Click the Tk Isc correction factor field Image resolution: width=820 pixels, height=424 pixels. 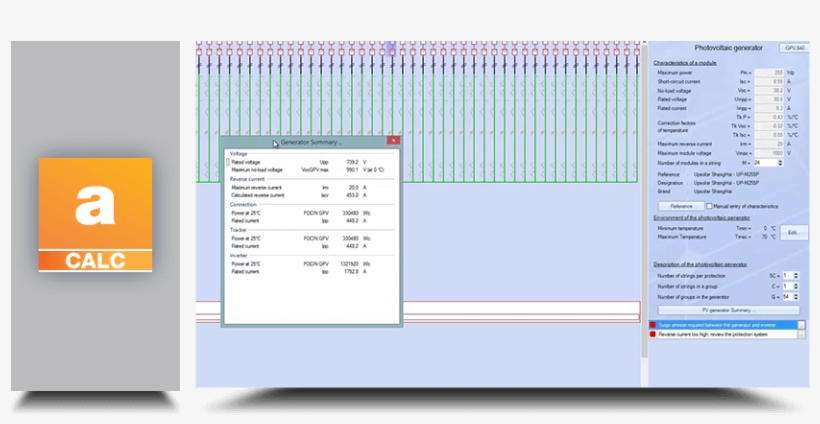pyautogui.click(x=769, y=135)
